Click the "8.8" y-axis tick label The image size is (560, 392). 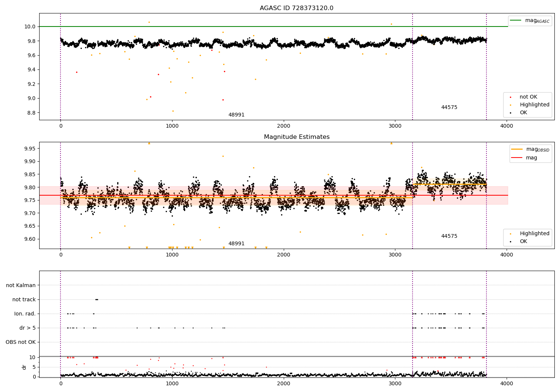[x=31, y=113]
